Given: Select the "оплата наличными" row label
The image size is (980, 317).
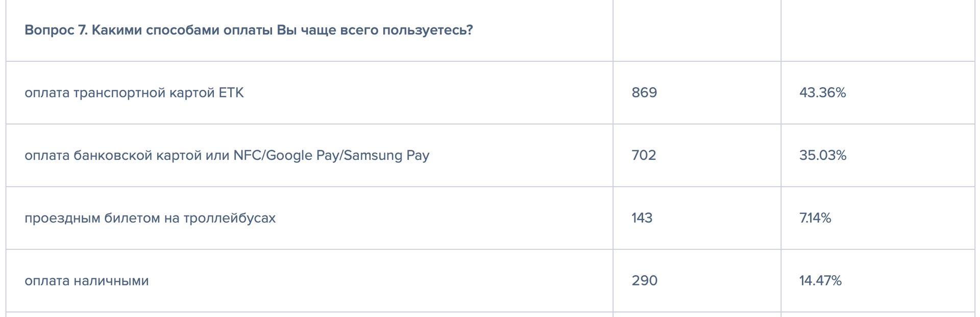Looking at the screenshot, I should click(86, 281).
